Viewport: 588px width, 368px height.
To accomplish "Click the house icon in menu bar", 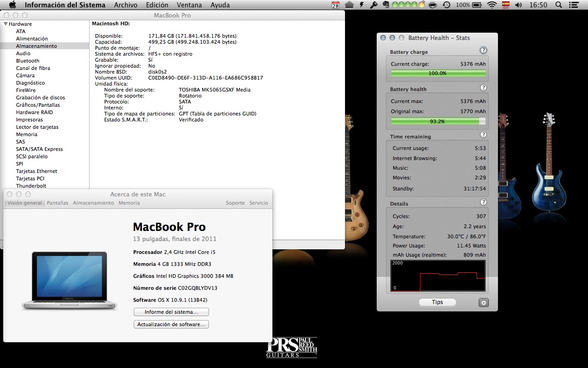I will click(x=350, y=5).
